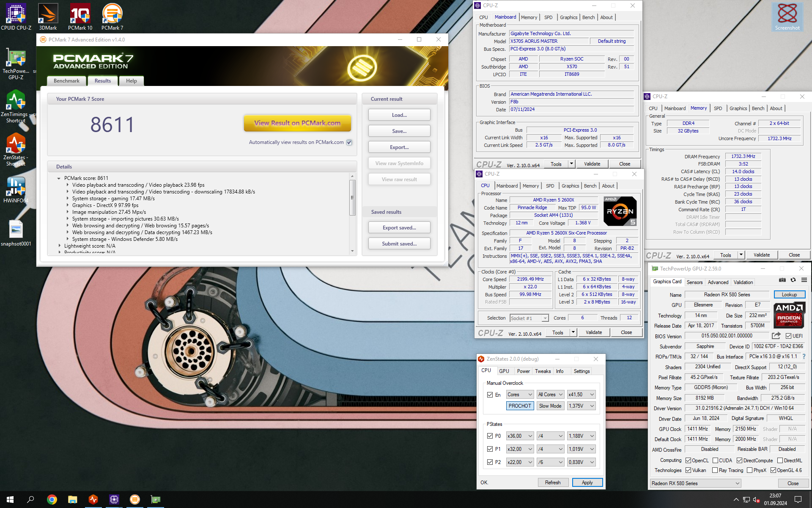Switch to GPU-Z taskbar icon
Image resolution: width=812 pixels, height=508 pixels.
coord(155,500)
